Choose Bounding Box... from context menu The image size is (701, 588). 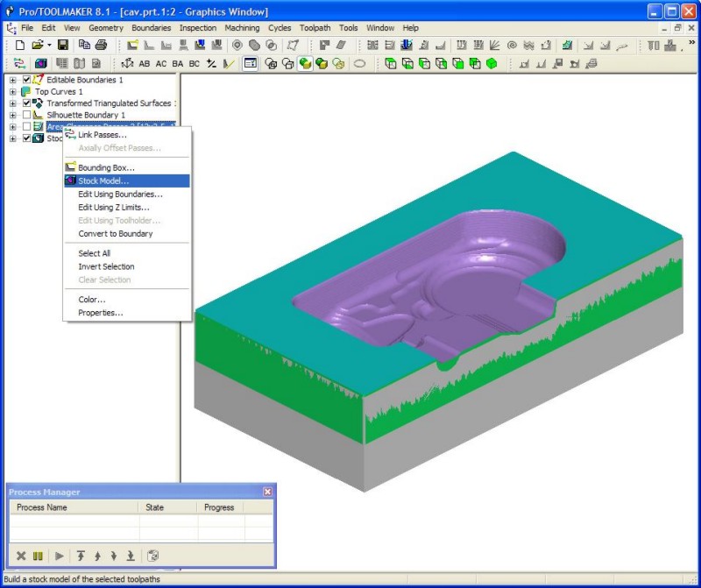tap(127, 167)
